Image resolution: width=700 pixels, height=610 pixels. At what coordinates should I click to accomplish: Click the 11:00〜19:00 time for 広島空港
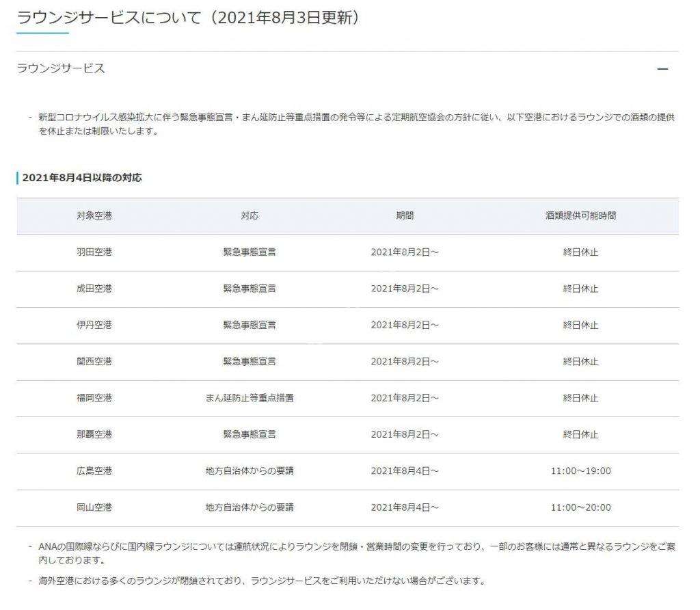pos(580,470)
